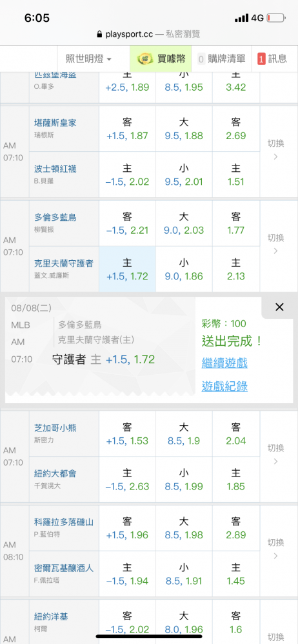This screenshot has width=298, height=644.
Task: Open 購牌清單 purchase list
Action: 221,59
